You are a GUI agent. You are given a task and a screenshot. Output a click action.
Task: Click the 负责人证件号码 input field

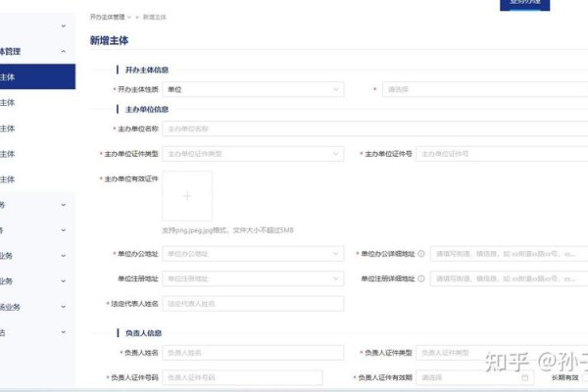pos(242,377)
